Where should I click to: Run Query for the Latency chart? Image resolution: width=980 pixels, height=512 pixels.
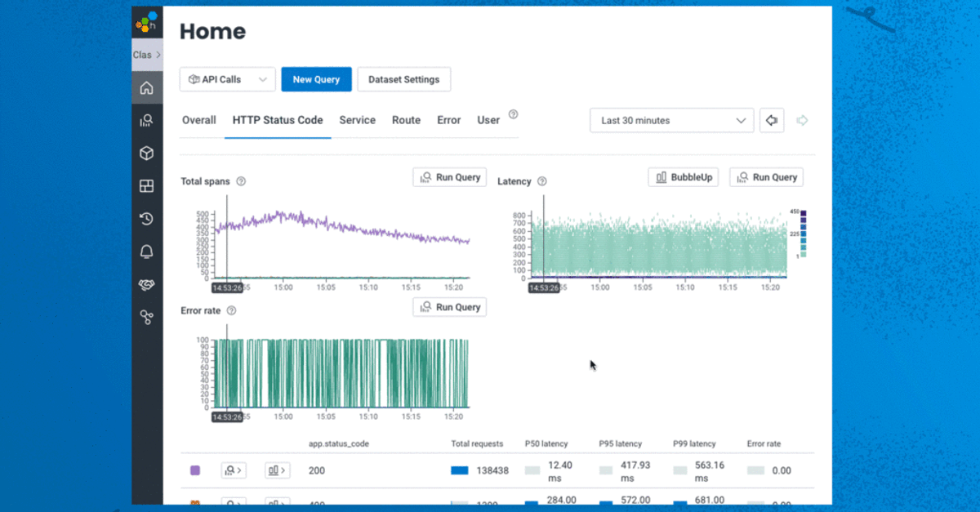point(767,177)
